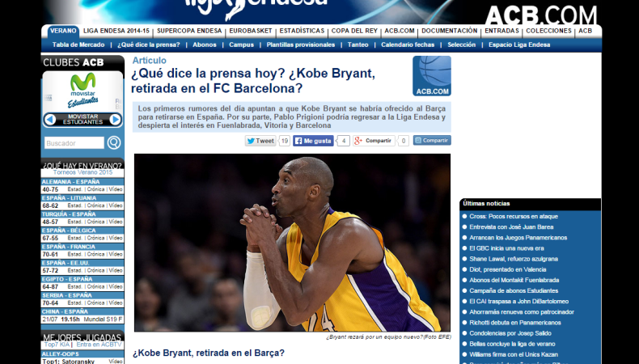
Task: Open COLECCIONES tab
Action: coord(548,31)
